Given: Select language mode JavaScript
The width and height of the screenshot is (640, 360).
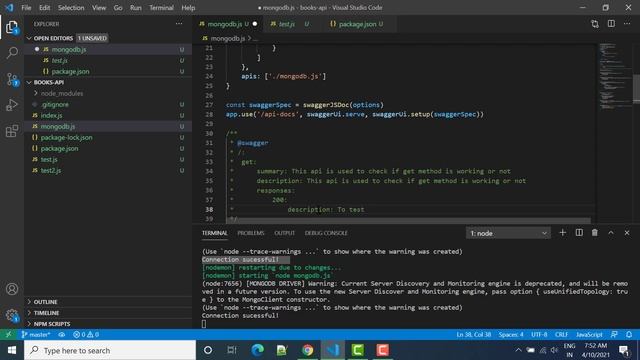Looking at the screenshot, I should 589,334.
